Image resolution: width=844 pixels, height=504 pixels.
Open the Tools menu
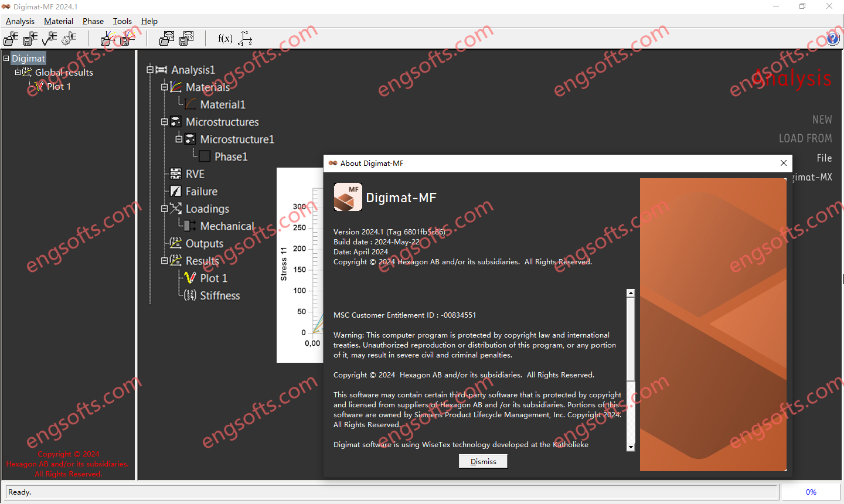pyautogui.click(x=122, y=21)
